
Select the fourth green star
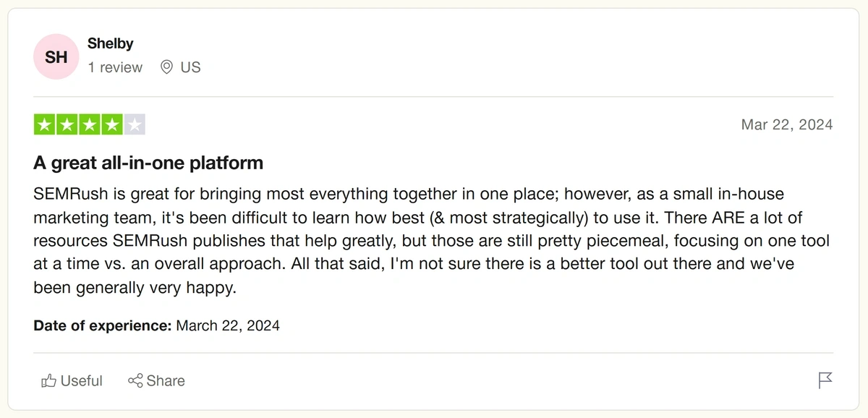(x=113, y=124)
